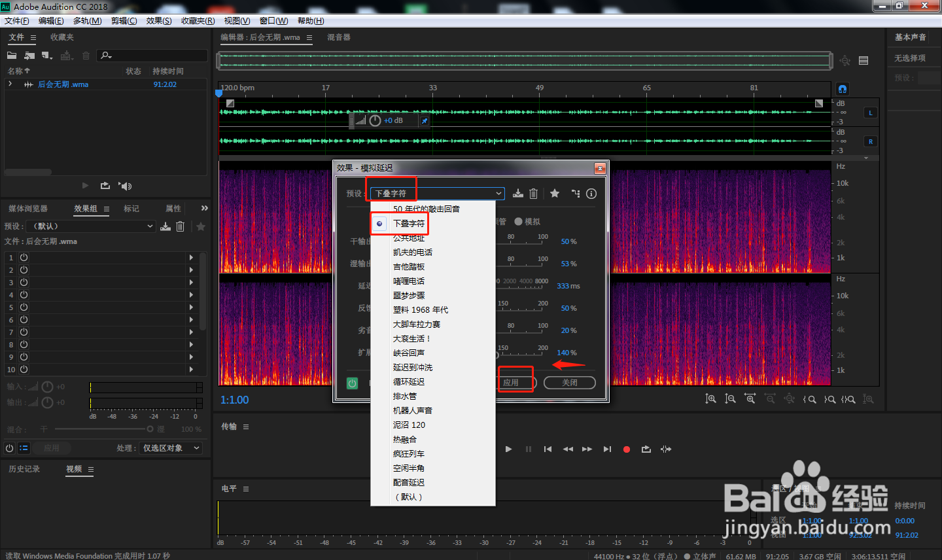Expand hidden panel tabs with double chevron
The height and width of the screenshot is (560, 942).
pyautogui.click(x=205, y=209)
